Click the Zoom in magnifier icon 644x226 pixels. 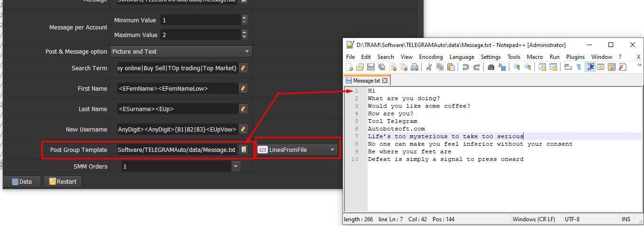(x=517, y=67)
